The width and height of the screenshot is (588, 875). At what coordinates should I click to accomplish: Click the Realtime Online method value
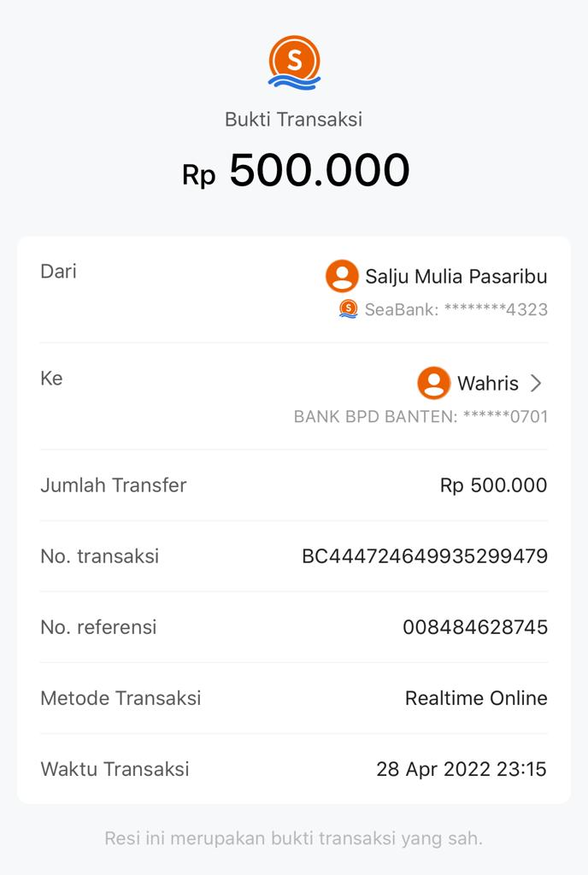pos(475,698)
